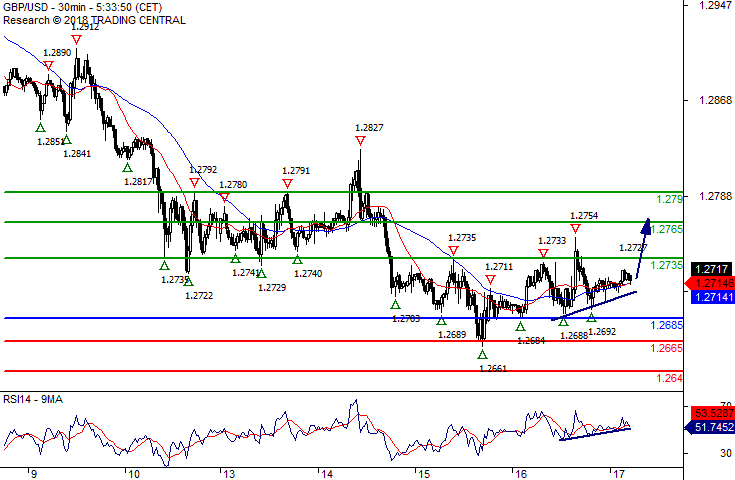This screenshot has height=480, width=735.
Task: Click the red 53.5237 RSI value tag
Action: click(711, 412)
